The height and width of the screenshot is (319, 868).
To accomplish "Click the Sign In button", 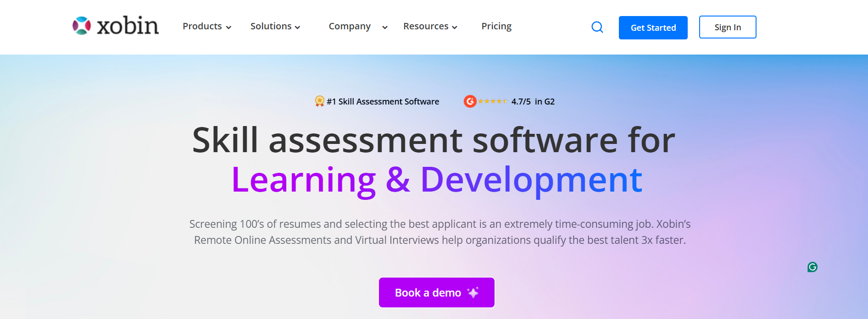I will 728,27.
